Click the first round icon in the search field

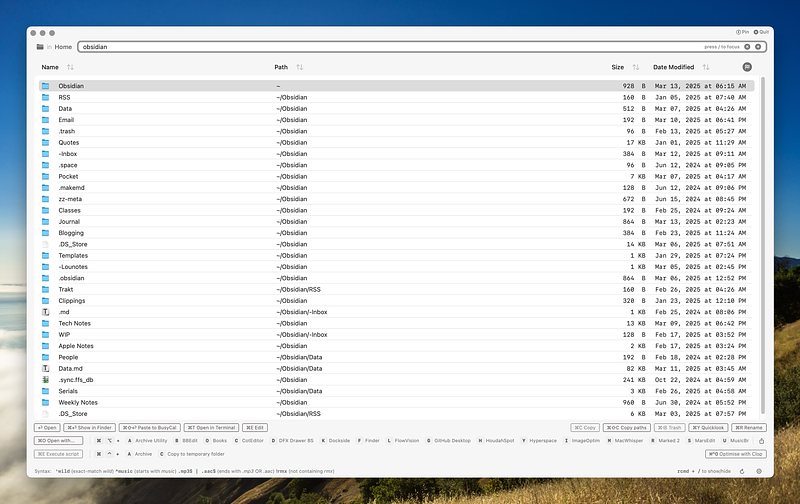[x=747, y=47]
